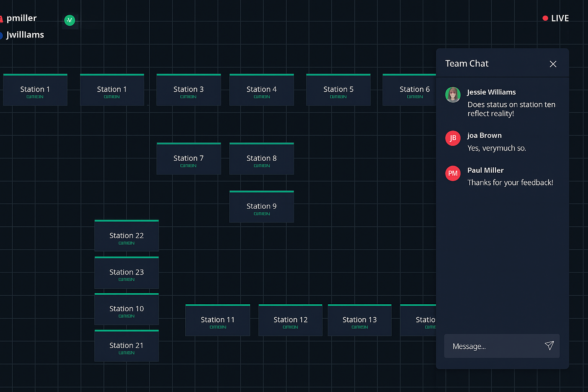588x392 pixels.
Task: Toggle Station 10's ONLINE status label
Action: [x=126, y=316]
